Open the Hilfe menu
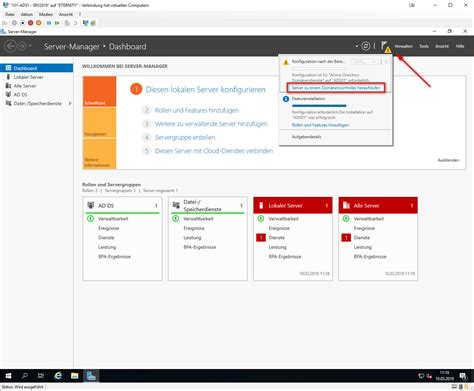Image resolution: width=474 pixels, height=391 pixels. [460, 46]
